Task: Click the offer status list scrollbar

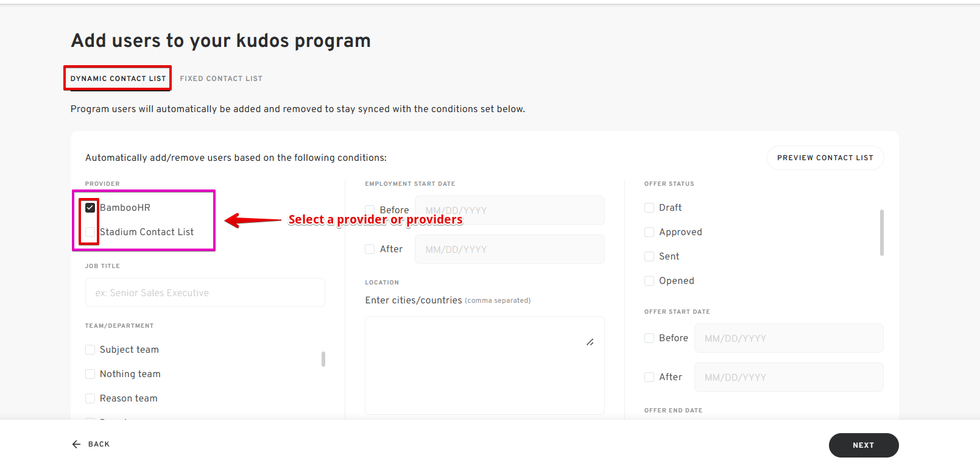Action: coord(881,233)
